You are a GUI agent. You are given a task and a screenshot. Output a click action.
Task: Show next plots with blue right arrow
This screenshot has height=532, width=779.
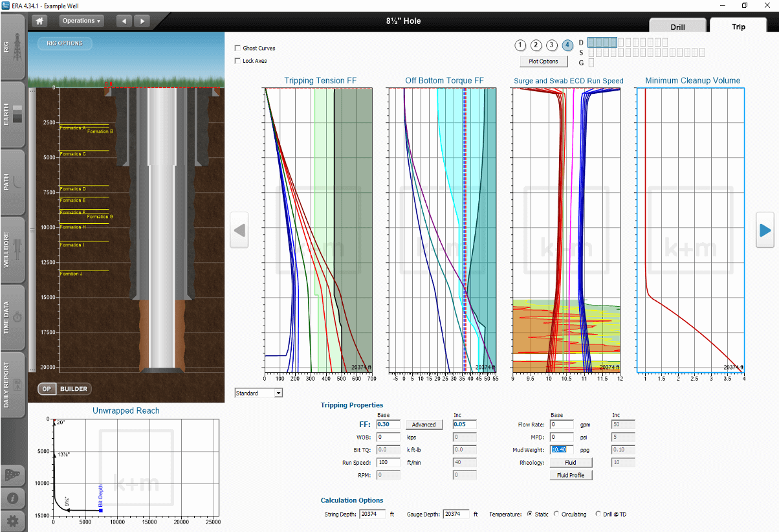[765, 230]
